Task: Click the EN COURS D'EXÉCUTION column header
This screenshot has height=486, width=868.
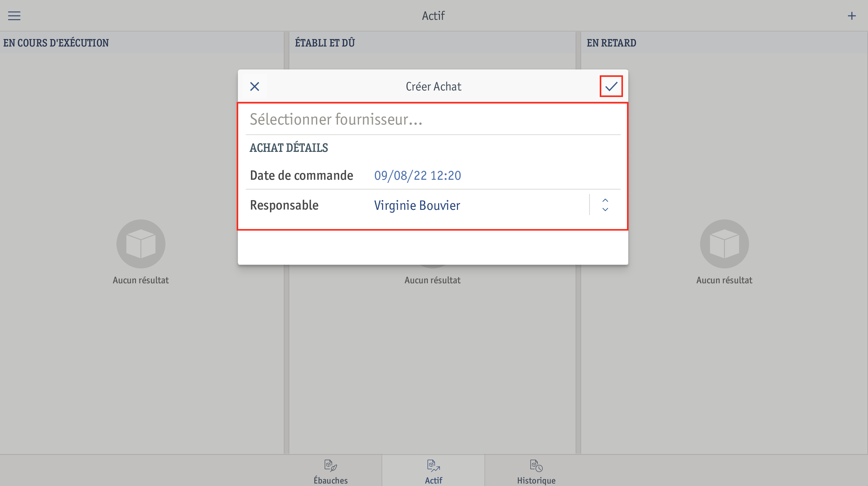Action: 56,43
